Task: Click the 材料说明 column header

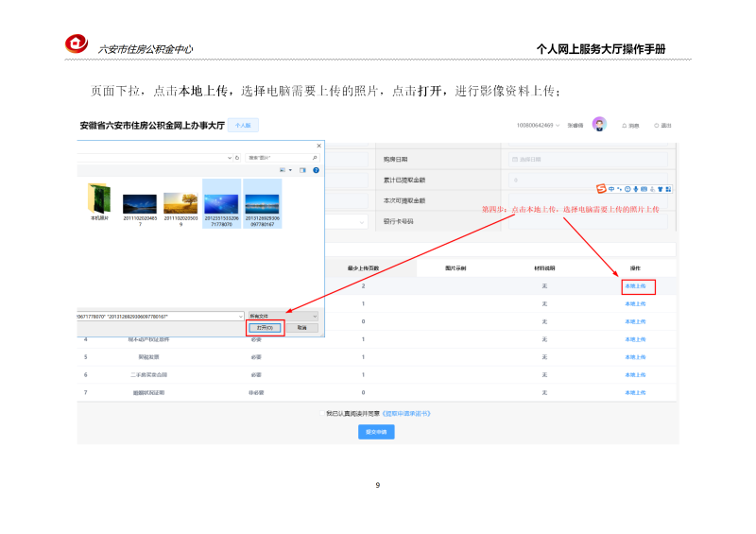Action: click(544, 268)
